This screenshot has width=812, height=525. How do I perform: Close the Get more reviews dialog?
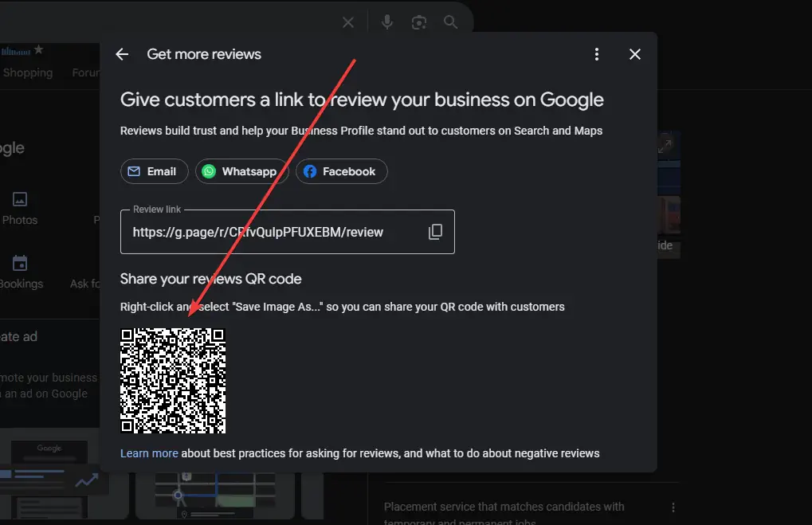(635, 54)
